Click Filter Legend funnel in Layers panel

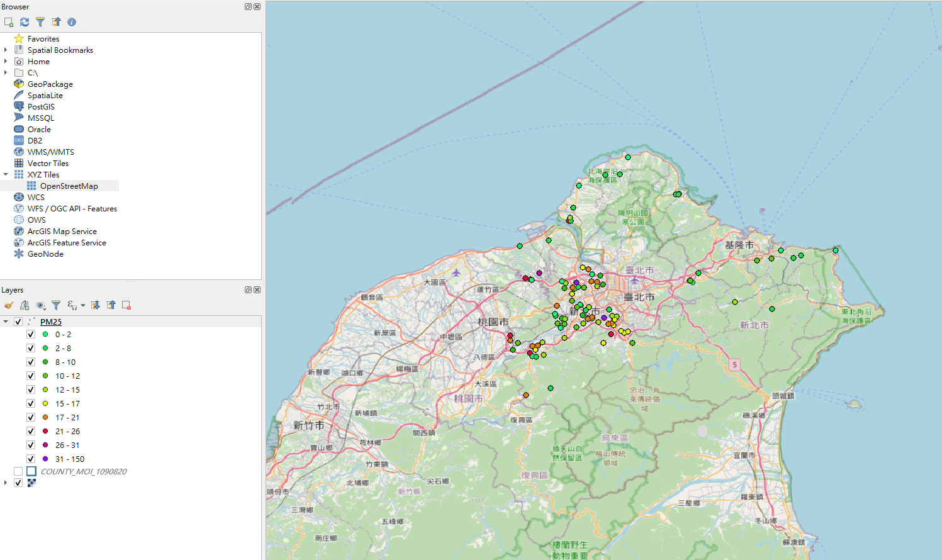tap(56, 305)
